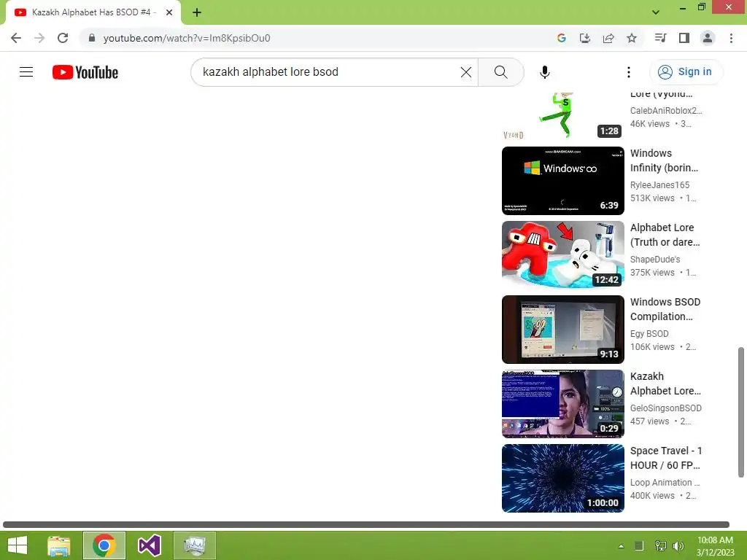This screenshot has height=560, width=747.
Task: Go back to the previous page
Action: (16, 38)
